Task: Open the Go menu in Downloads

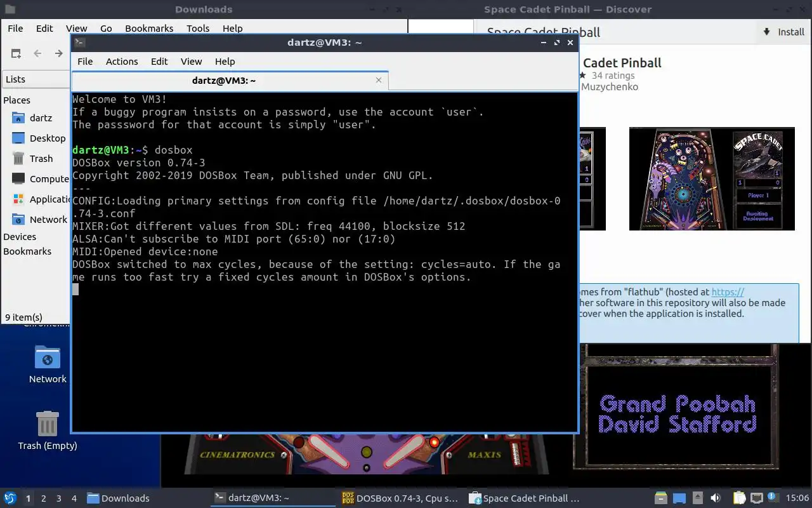Action: pyautogui.click(x=106, y=29)
